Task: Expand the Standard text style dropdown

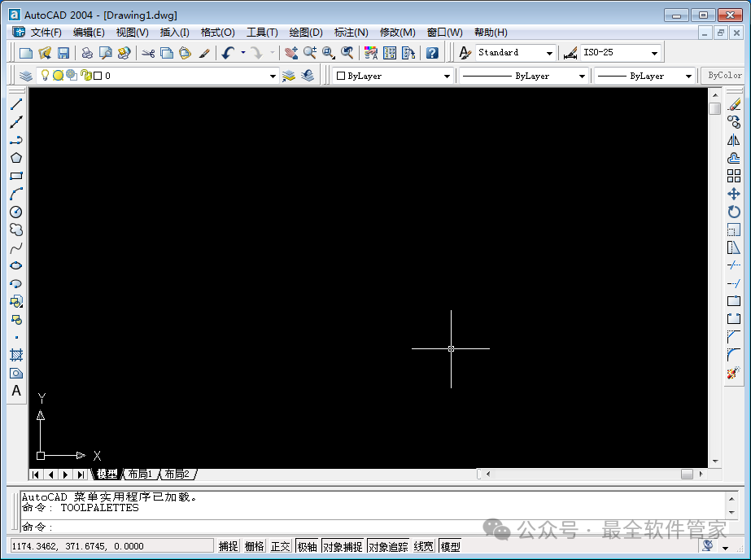Action: tap(515, 53)
